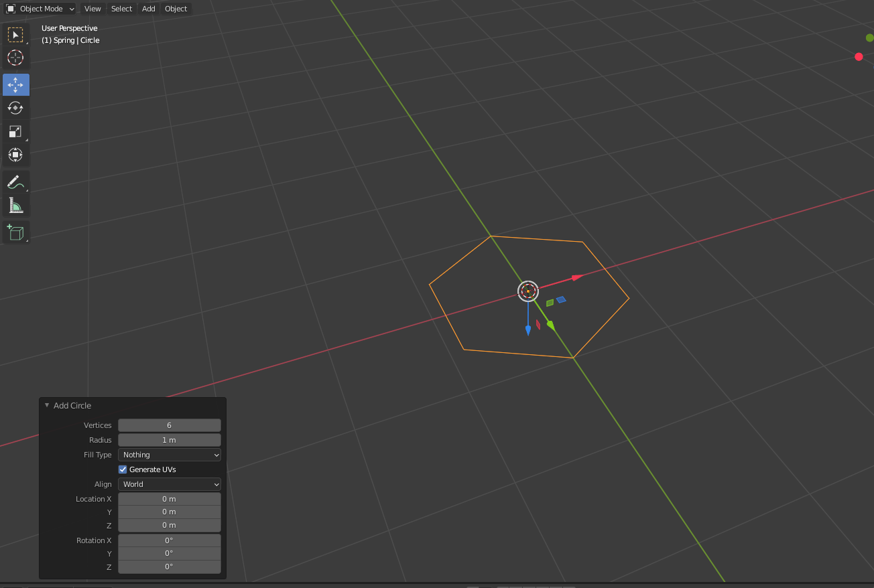This screenshot has height=588, width=874.
Task: Open the Object Mode selector
Action: pyautogui.click(x=40, y=9)
